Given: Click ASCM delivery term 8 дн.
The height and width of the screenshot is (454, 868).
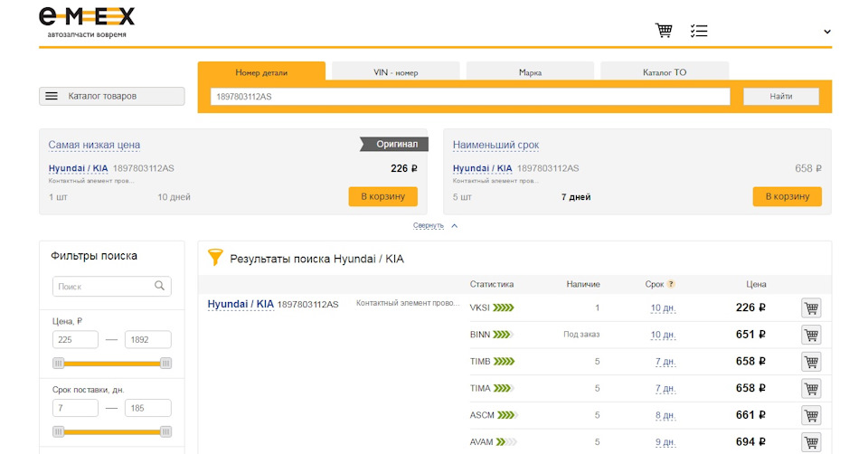Looking at the screenshot, I should [665, 415].
